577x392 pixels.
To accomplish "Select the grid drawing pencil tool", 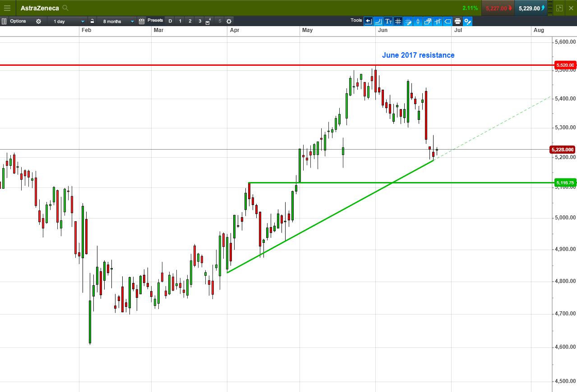I will 408,21.
